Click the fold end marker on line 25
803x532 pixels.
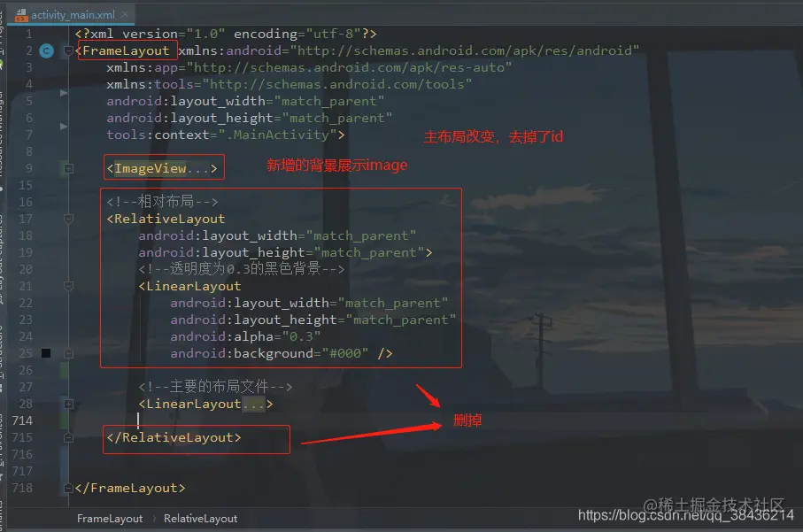[68, 353]
